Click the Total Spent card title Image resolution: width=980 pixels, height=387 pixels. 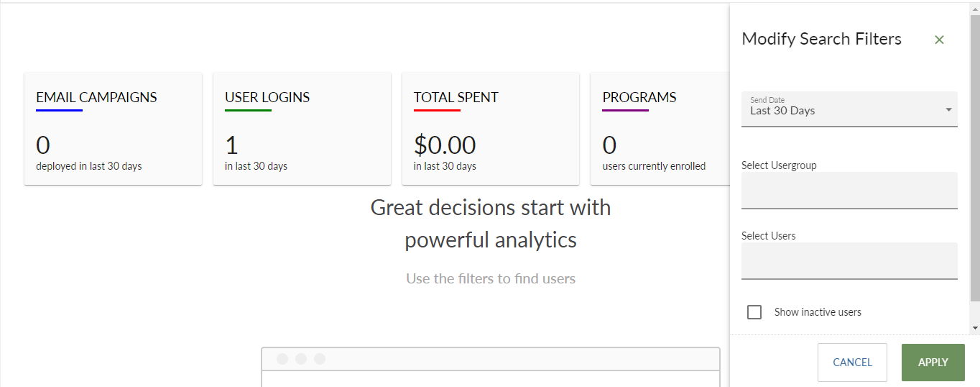[x=456, y=97]
